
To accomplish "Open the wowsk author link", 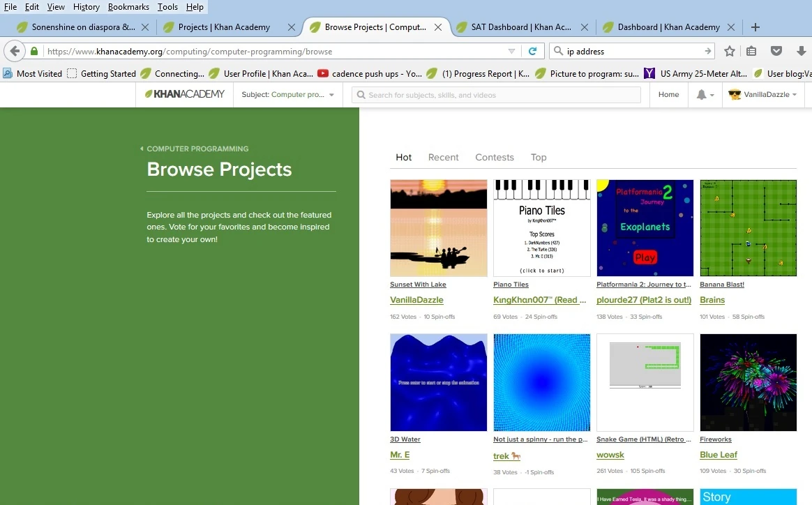I will click(x=610, y=455).
